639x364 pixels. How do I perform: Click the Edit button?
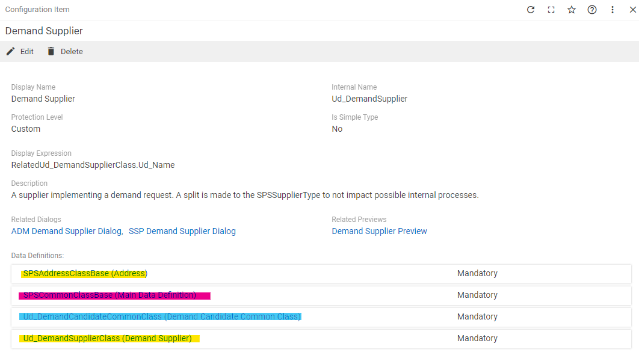tap(20, 51)
